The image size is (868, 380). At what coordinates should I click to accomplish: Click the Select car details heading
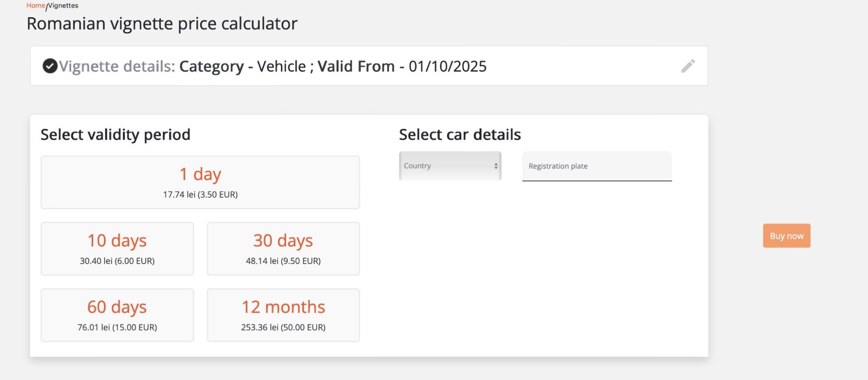(460, 135)
